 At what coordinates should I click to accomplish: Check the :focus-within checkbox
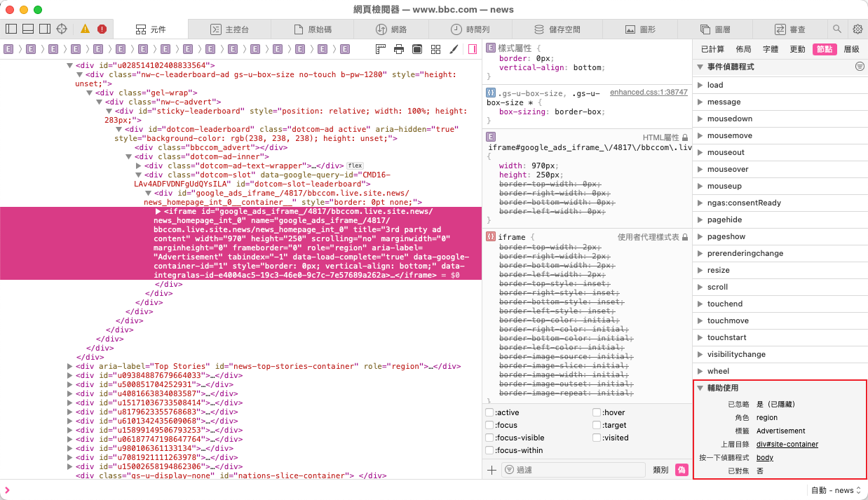pyautogui.click(x=489, y=450)
